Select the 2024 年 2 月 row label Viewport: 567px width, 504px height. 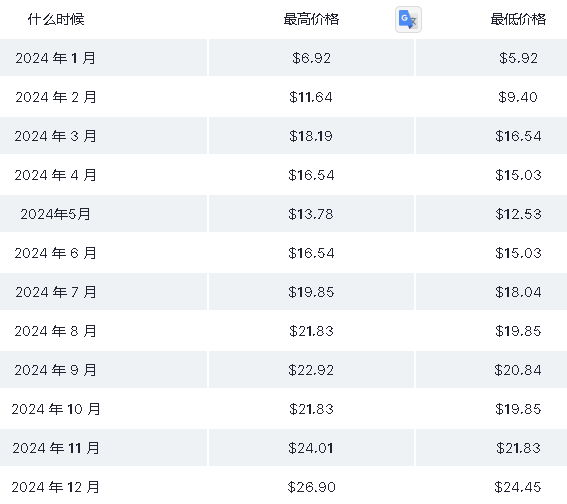click(x=56, y=97)
